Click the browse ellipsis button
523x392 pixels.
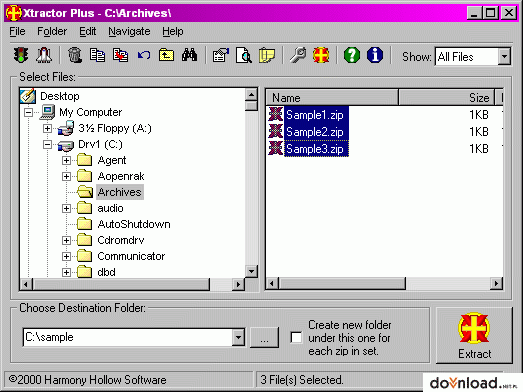[x=264, y=338]
